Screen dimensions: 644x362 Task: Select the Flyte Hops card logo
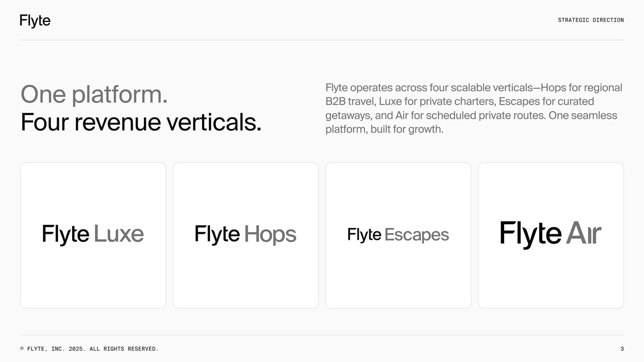point(246,234)
